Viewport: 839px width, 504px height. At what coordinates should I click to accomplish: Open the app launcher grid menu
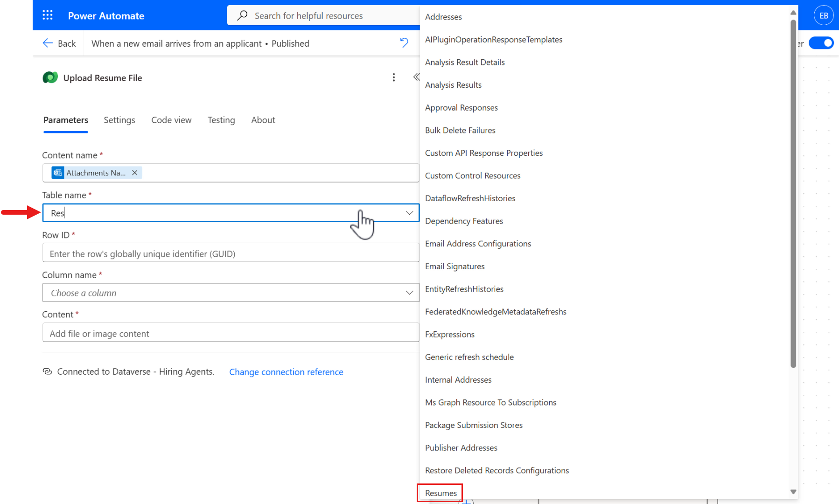[47, 15]
